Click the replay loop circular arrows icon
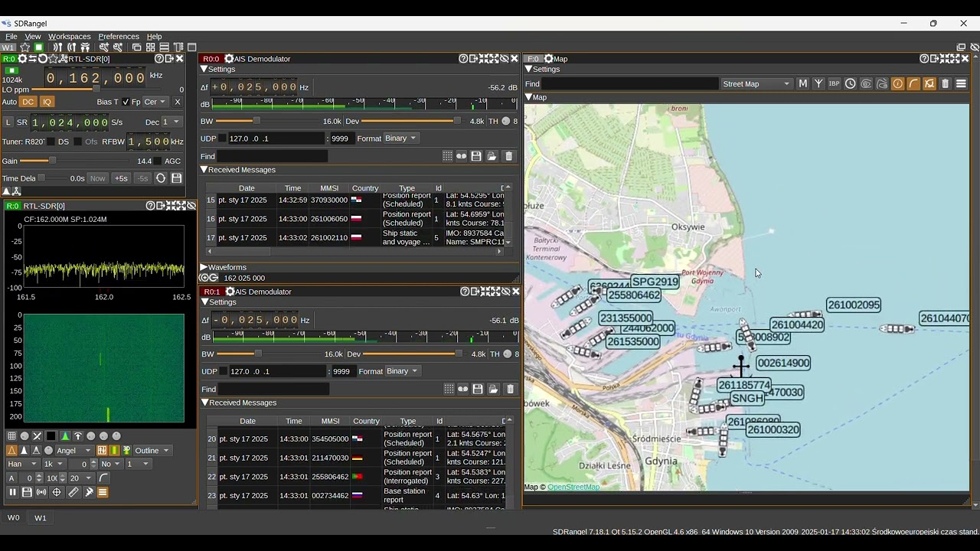980x551 pixels. point(161,178)
